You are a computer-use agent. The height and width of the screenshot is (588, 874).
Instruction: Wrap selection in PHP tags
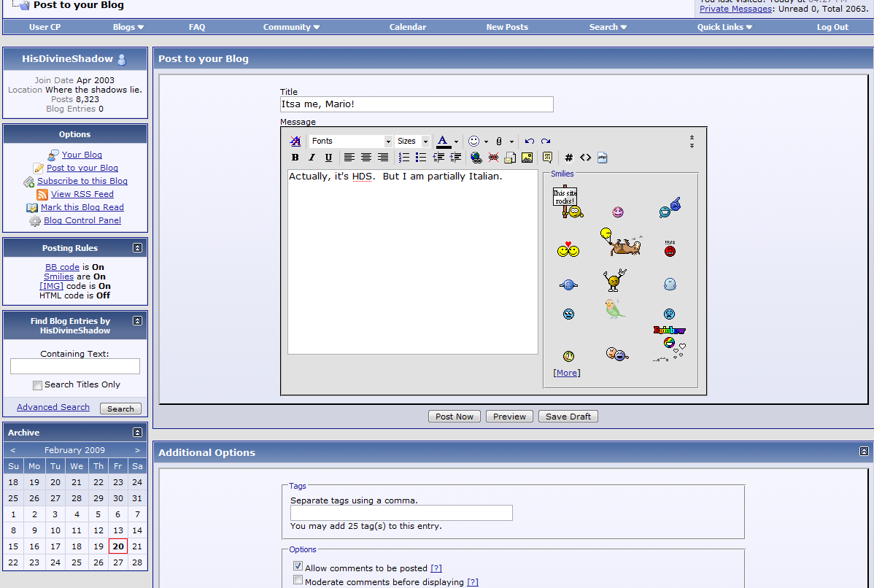[x=603, y=158]
